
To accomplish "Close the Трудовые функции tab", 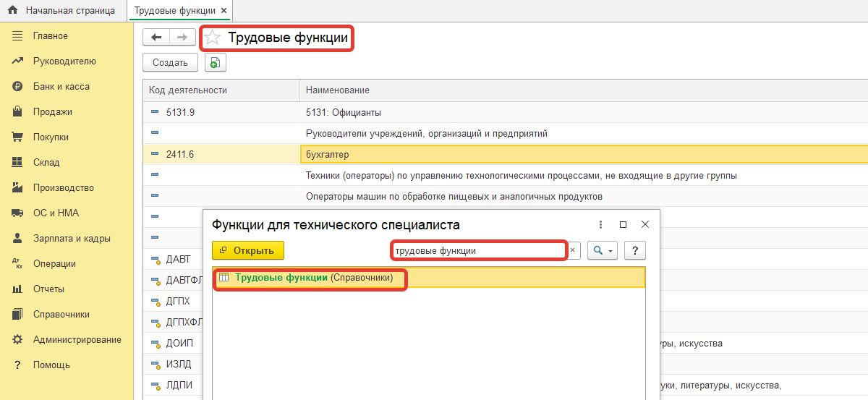I will point(224,11).
